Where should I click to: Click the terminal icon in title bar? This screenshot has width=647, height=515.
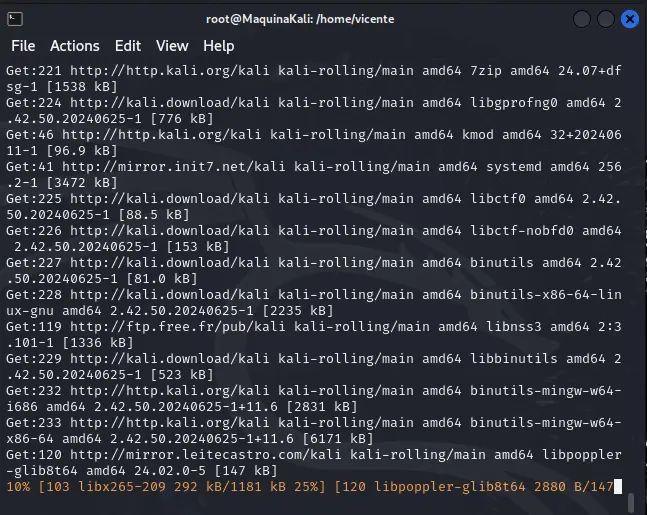[15, 19]
